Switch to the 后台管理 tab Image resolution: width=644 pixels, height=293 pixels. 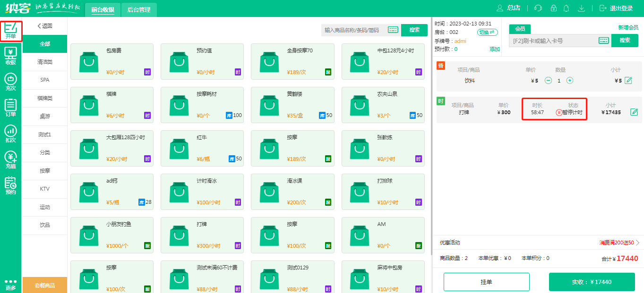click(x=139, y=9)
